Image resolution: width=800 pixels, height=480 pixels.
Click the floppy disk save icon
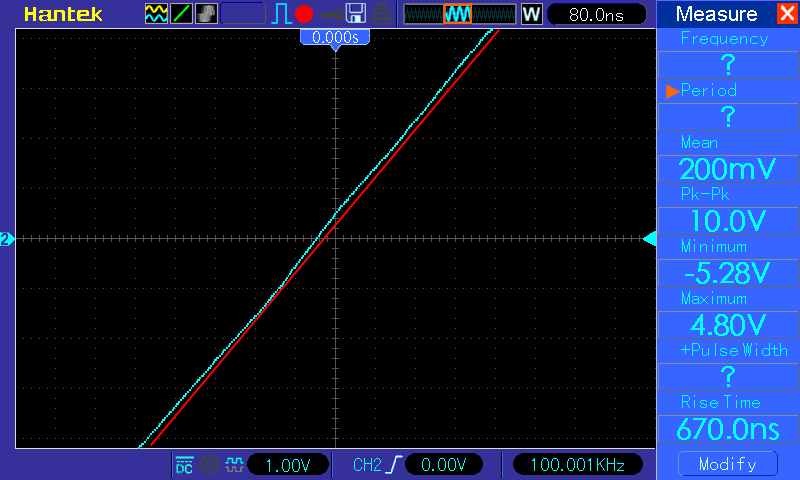click(x=356, y=14)
